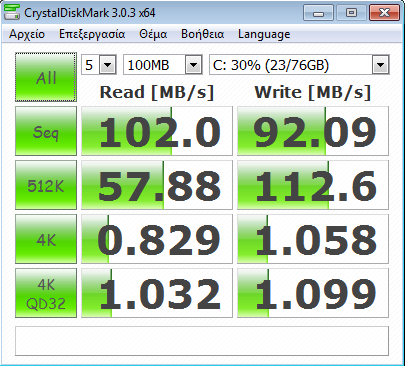Click the 4K QD32 write result 1.099
This screenshot has height=366, width=405.
[x=313, y=293]
